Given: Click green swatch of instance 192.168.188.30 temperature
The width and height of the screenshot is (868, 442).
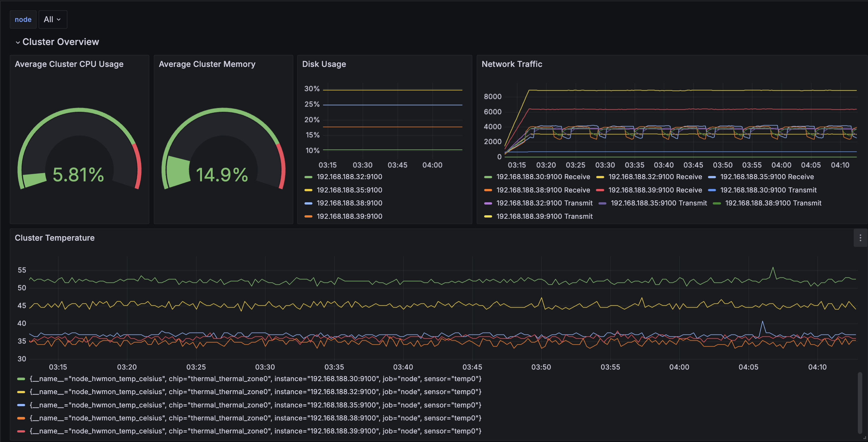Looking at the screenshot, I should pos(21,379).
